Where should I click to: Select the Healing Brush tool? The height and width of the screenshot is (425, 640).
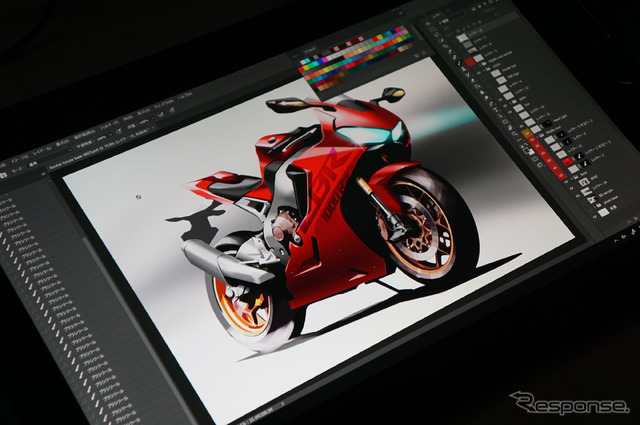pos(455,57)
